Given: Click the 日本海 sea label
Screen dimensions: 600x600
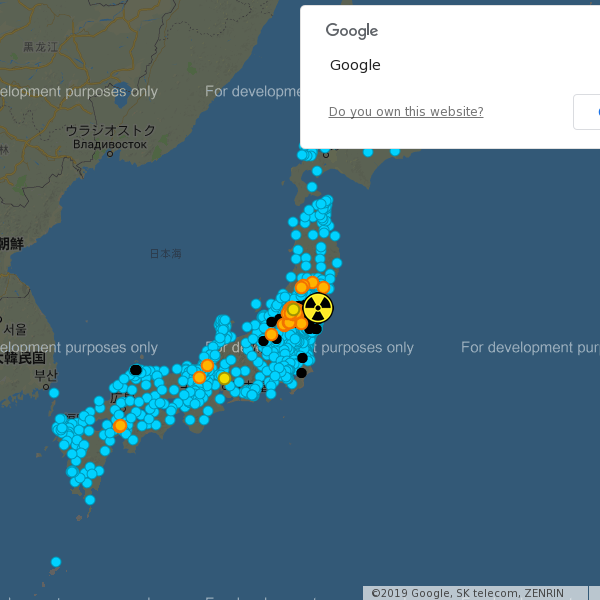Looking at the screenshot, I should [165, 253].
